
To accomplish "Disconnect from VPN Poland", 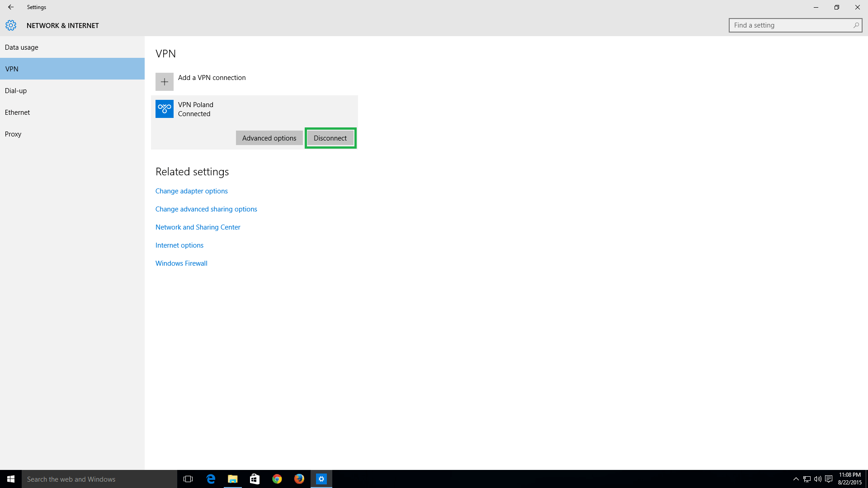I will coord(330,138).
